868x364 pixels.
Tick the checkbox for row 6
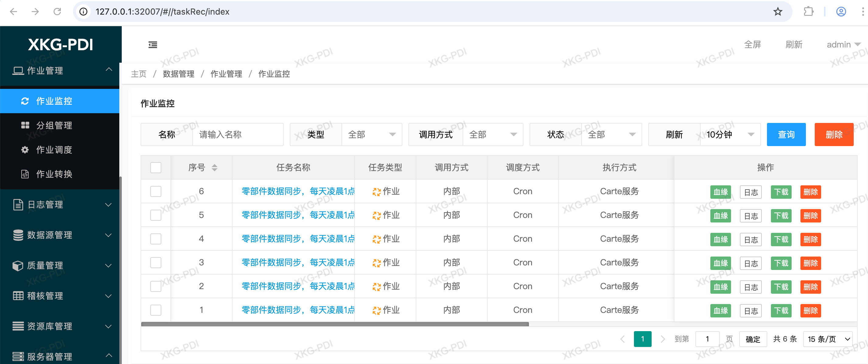156,191
